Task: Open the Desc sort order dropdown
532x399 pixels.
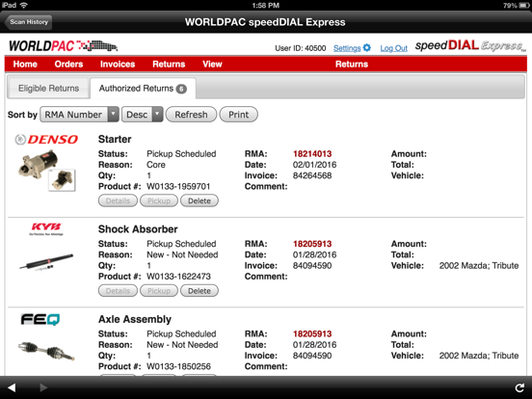Action: [143, 115]
